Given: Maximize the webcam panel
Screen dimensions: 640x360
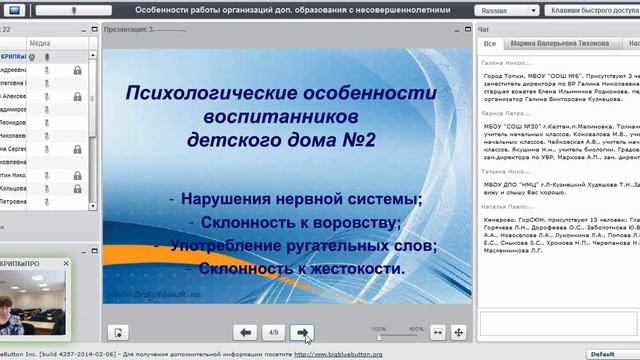Looking at the screenshot, I should click(x=95, y=251).
